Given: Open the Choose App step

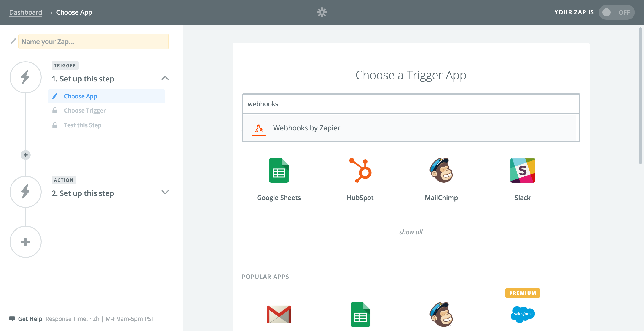Looking at the screenshot, I should (107, 96).
